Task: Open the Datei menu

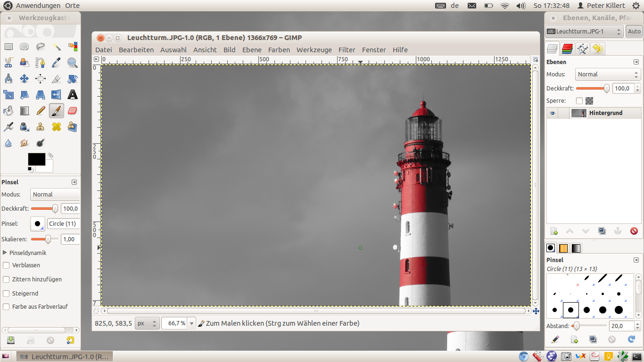Action: 104,50
